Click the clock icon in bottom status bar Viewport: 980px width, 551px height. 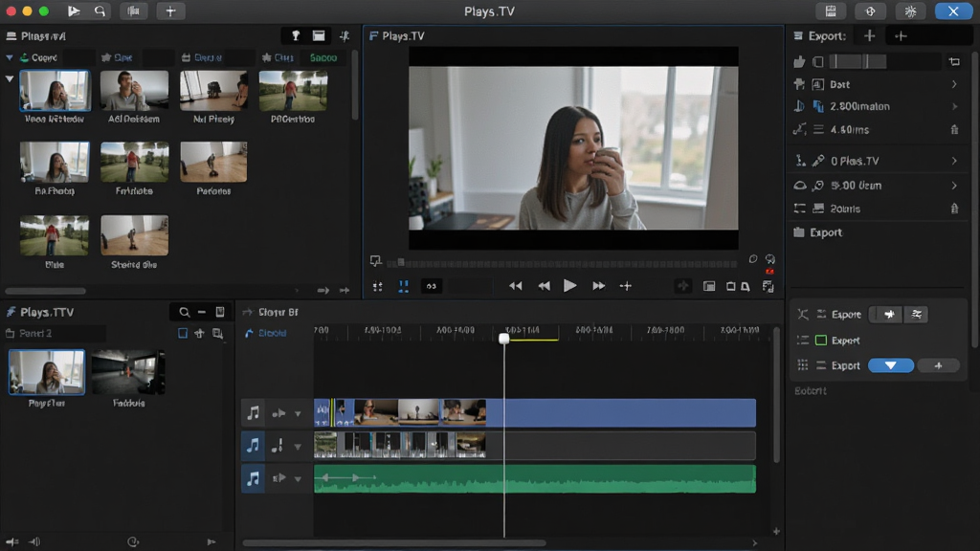[133, 541]
